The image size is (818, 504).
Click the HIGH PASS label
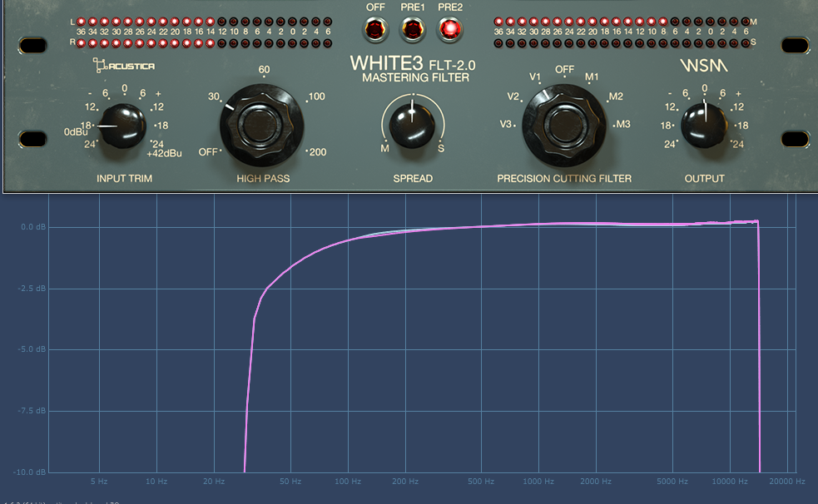click(263, 178)
